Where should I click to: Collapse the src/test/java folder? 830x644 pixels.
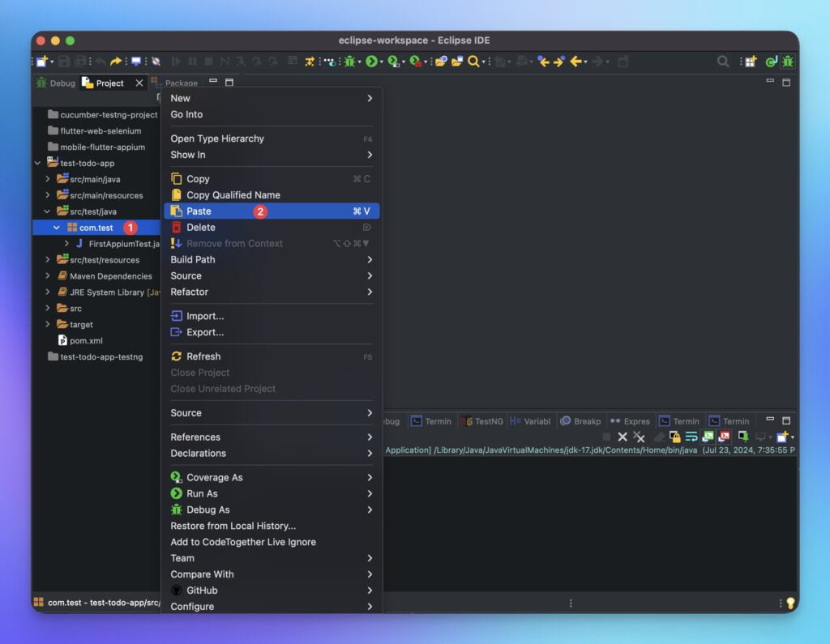tap(47, 211)
